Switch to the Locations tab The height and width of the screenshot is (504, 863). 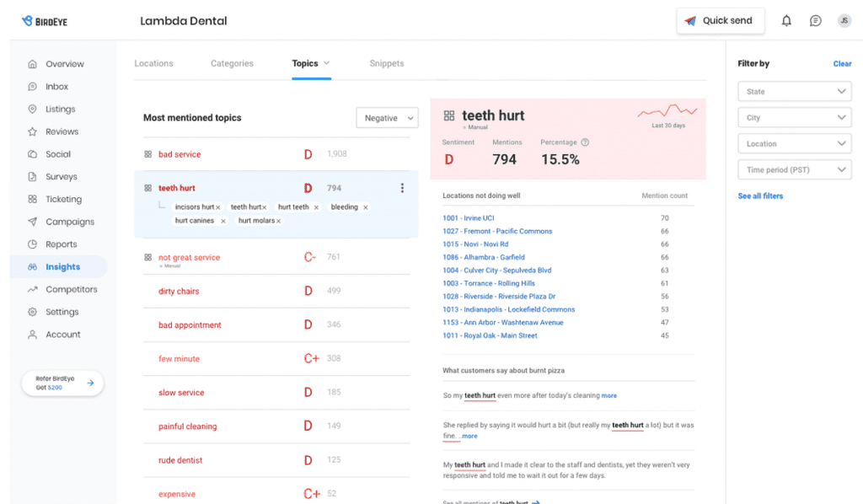(x=153, y=63)
